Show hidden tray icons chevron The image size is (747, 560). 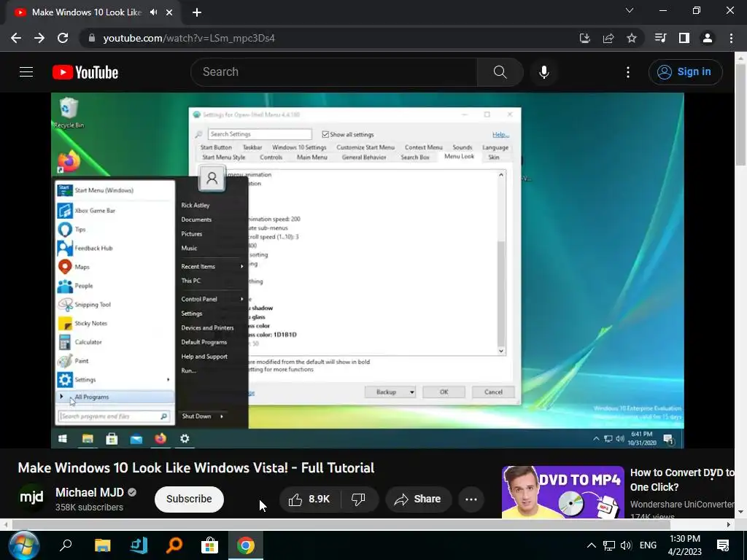[591, 545]
